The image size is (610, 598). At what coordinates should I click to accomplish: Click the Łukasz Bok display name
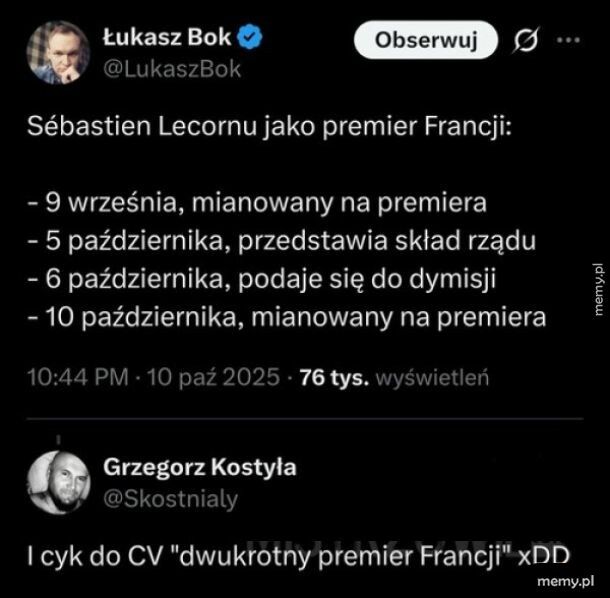(x=167, y=37)
